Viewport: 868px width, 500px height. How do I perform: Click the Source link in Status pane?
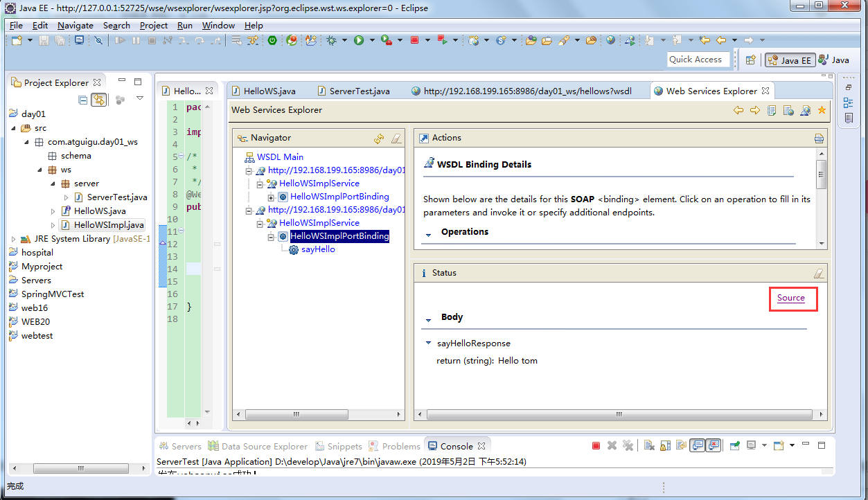coord(790,298)
